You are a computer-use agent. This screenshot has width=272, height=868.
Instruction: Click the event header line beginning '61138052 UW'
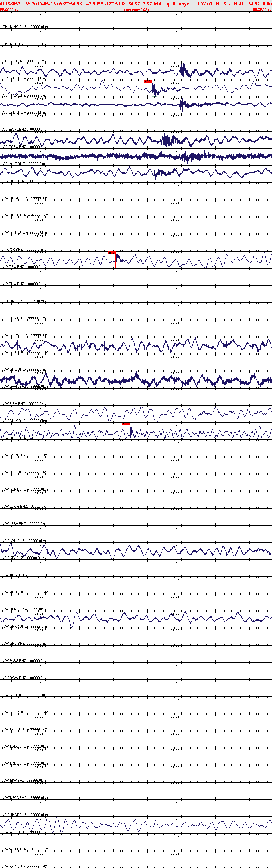(x=136, y=4)
